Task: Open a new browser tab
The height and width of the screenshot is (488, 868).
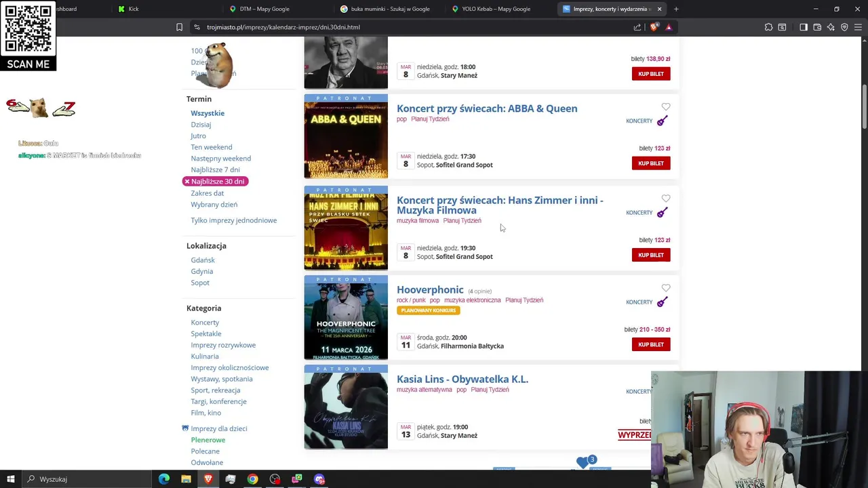Action: click(x=676, y=9)
